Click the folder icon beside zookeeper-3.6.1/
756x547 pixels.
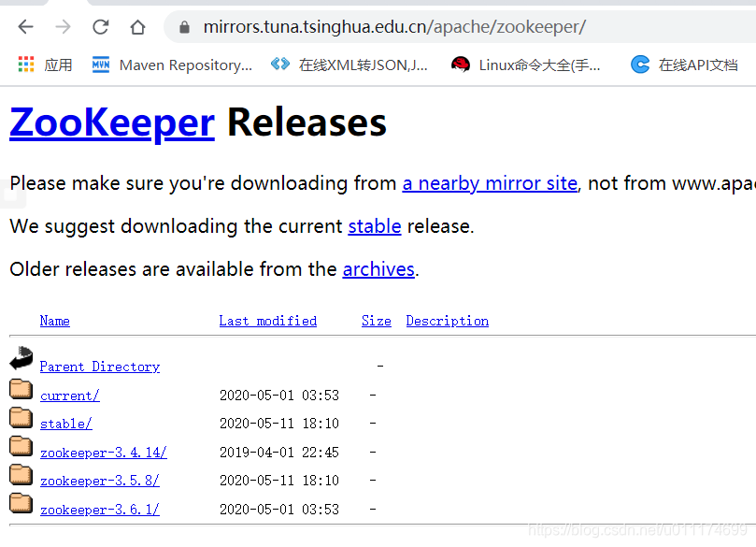21,503
